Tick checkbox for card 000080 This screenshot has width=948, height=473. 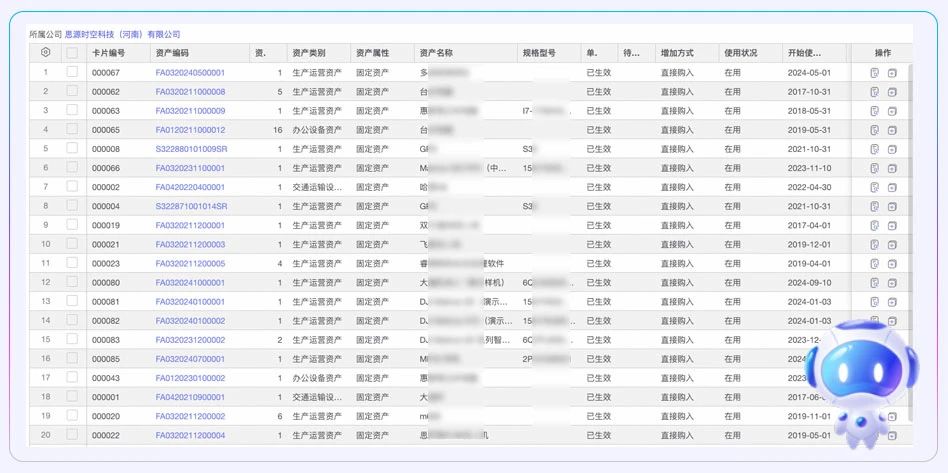click(73, 282)
